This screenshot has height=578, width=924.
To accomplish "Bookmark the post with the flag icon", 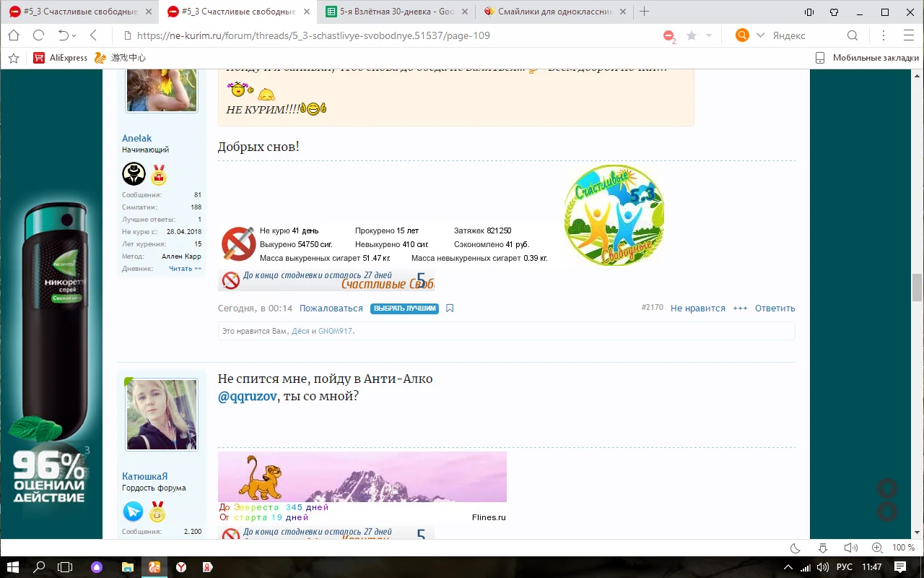I will [x=450, y=308].
